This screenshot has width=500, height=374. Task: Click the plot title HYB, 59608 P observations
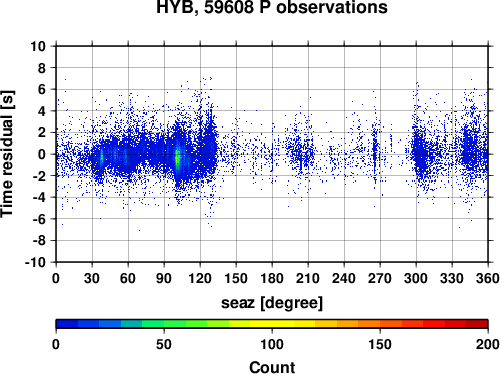coord(272,7)
